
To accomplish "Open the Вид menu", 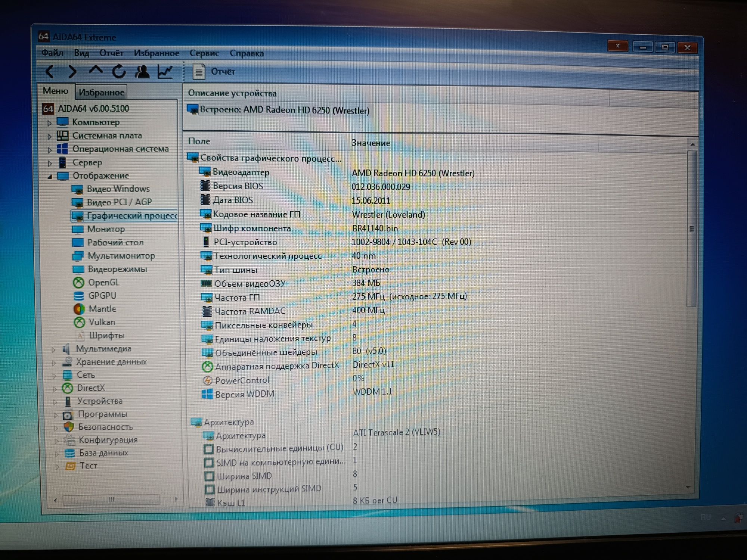I will (x=81, y=53).
